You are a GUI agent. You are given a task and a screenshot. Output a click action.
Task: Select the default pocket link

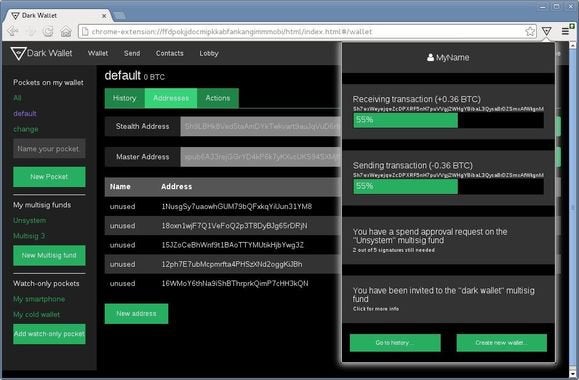[x=25, y=113]
